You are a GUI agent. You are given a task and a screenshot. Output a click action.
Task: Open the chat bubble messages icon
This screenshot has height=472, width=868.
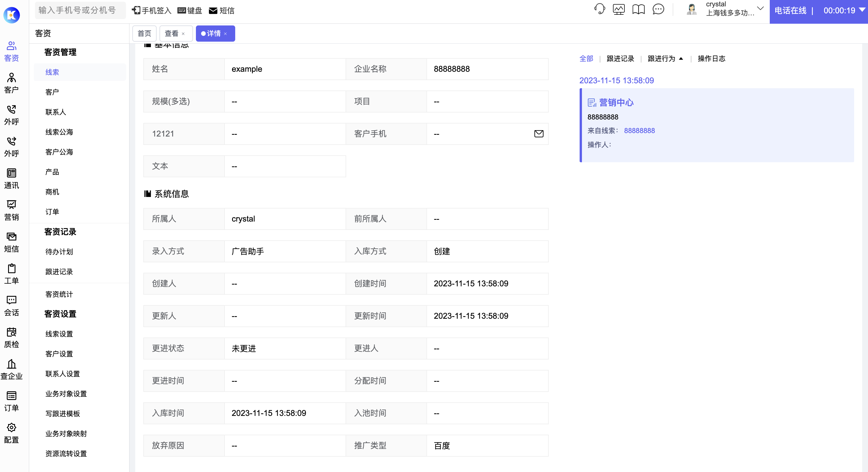658,9
